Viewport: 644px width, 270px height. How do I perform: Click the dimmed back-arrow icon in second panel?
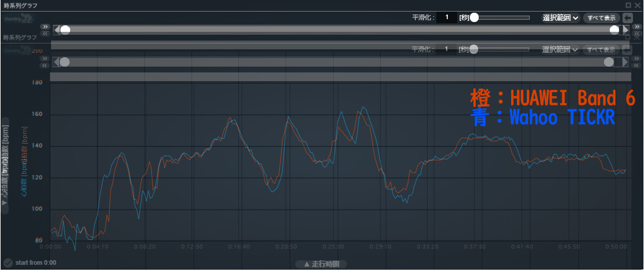[x=627, y=50]
